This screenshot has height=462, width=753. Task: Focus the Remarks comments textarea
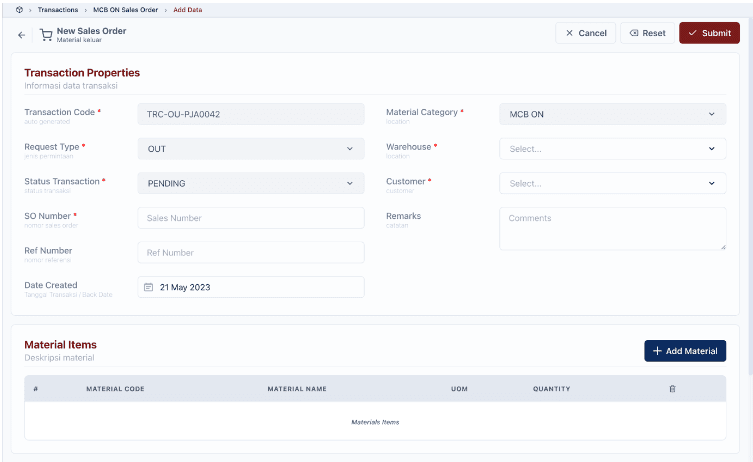[612, 229]
